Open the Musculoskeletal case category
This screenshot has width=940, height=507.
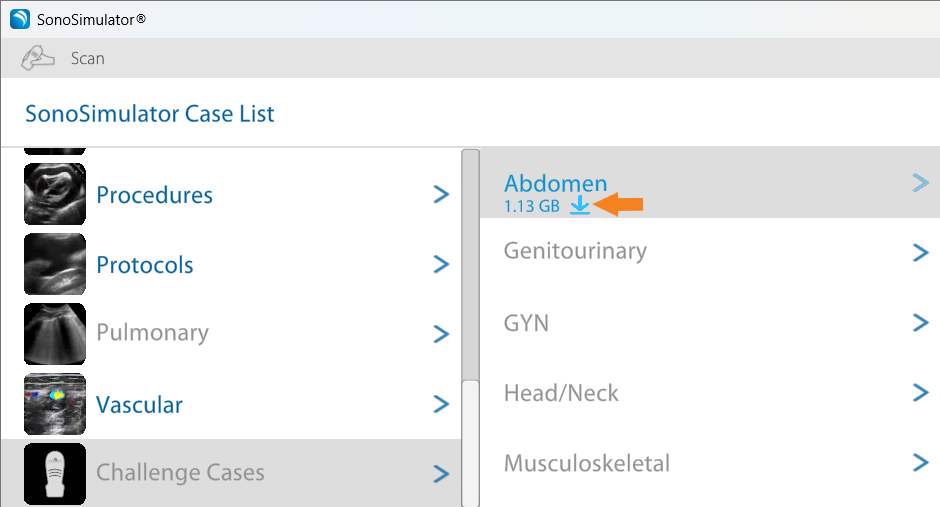tap(586, 464)
